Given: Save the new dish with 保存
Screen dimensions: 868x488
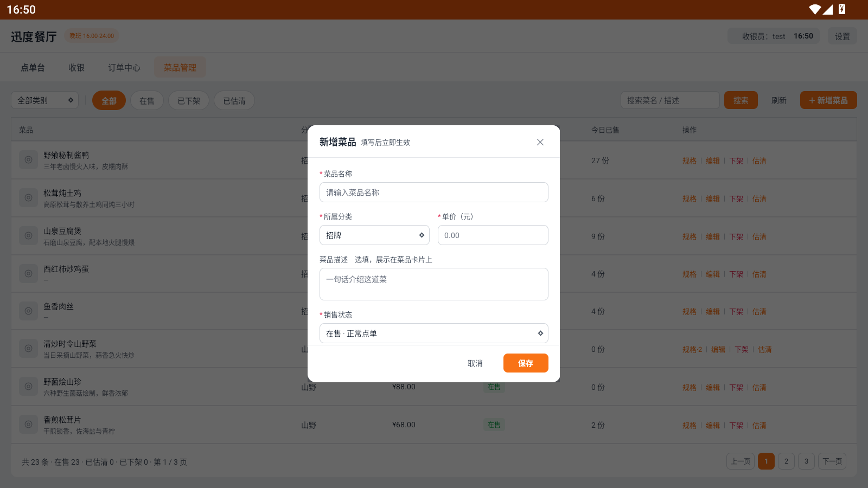Looking at the screenshot, I should pyautogui.click(x=526, y=363).
